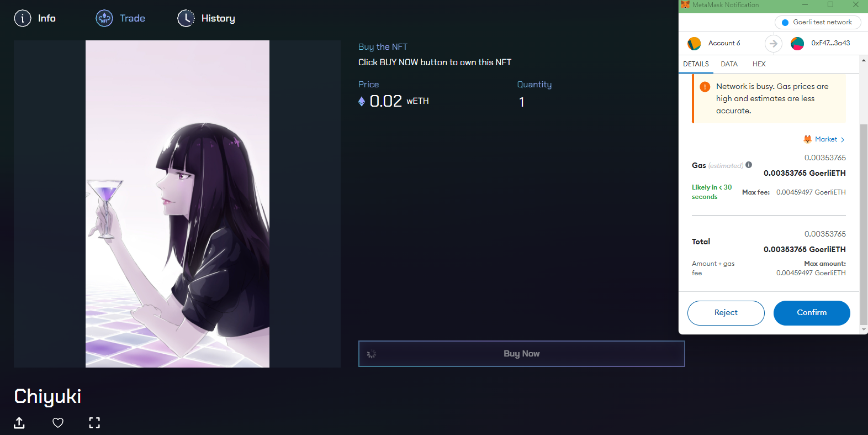The image size is (868, 435).
Task: Click the Chiyuki NFT artwork image
Action: 177,204
